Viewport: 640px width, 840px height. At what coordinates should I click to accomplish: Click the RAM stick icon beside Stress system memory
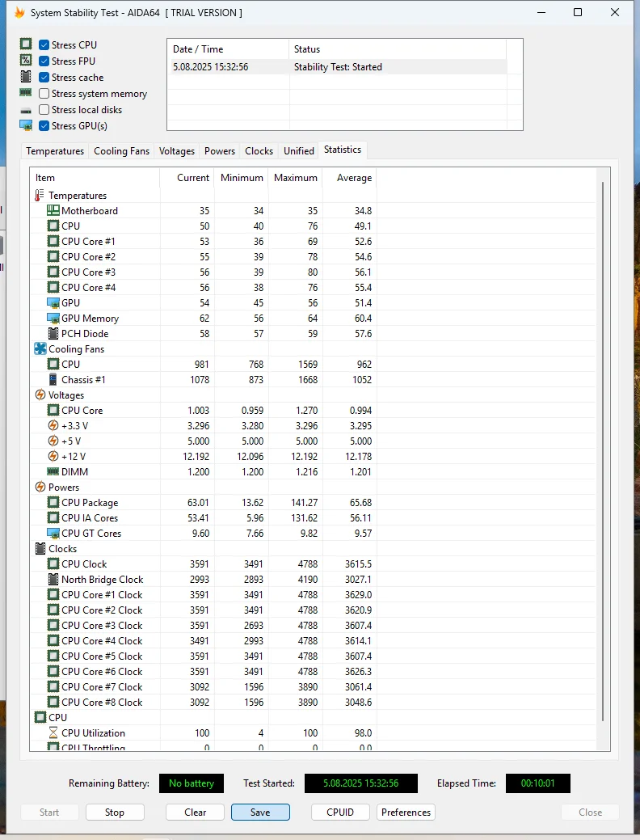point(26,93)
